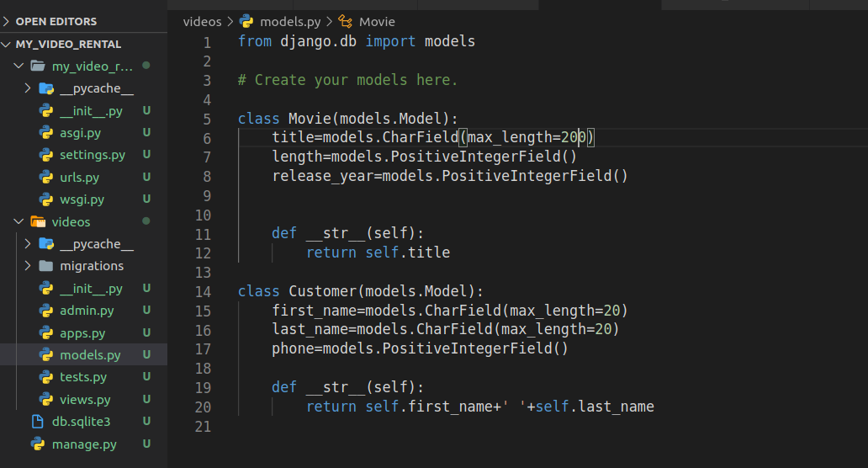Click 'class Customer(models.Model):' code line
868x468 pixels.
tap(360, 291)
